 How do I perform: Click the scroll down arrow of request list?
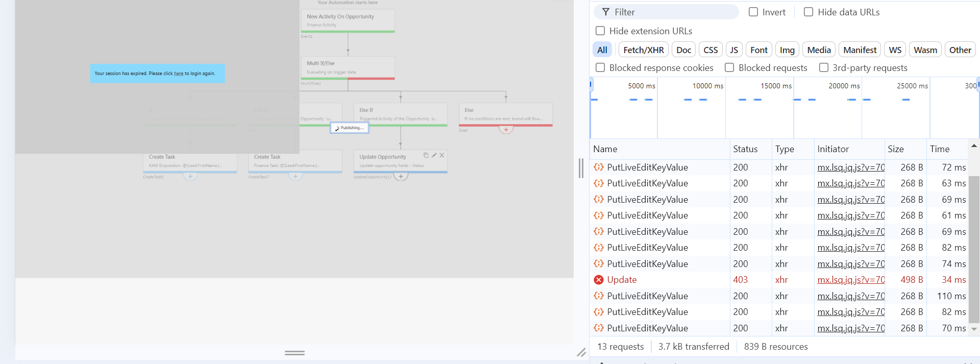(x=974, y=329)
